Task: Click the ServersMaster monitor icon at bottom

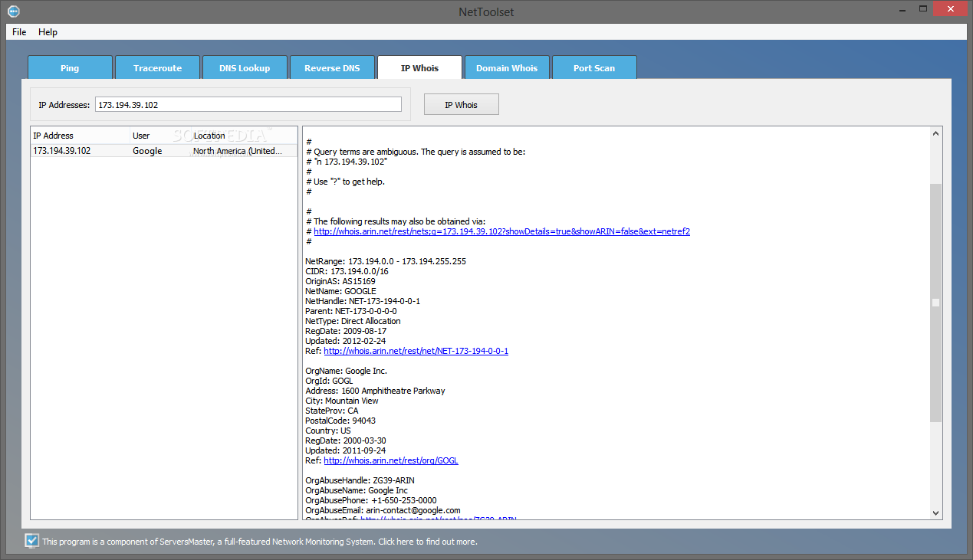Action: tap(31, 541)
